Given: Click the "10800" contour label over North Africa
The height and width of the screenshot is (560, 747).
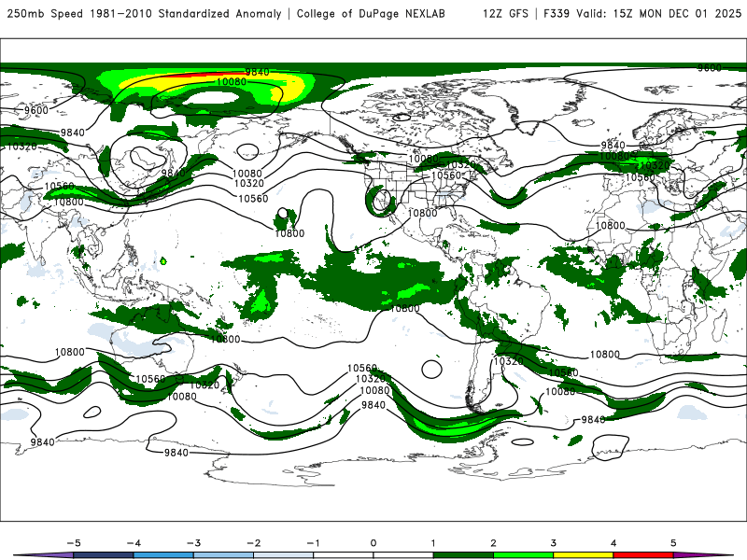Looking at the screenshot, I should pyautogui.click(x=611, y=225).
